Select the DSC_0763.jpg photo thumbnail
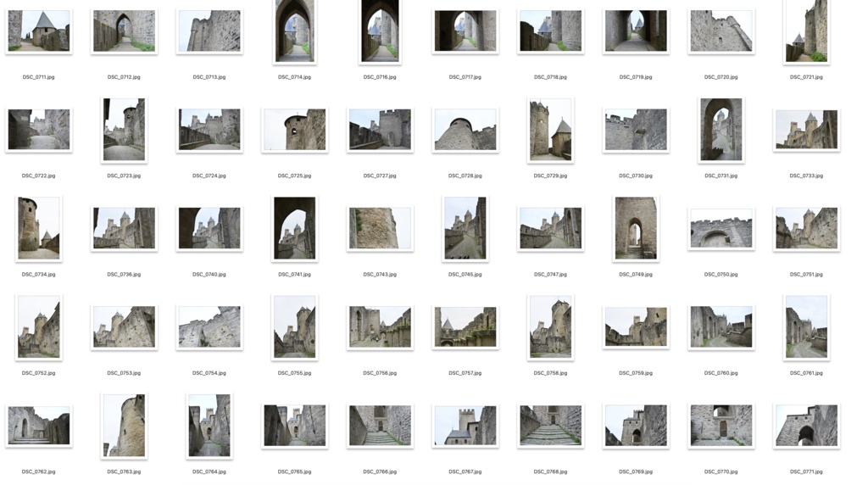868x485 pixels. coord(124,425)
